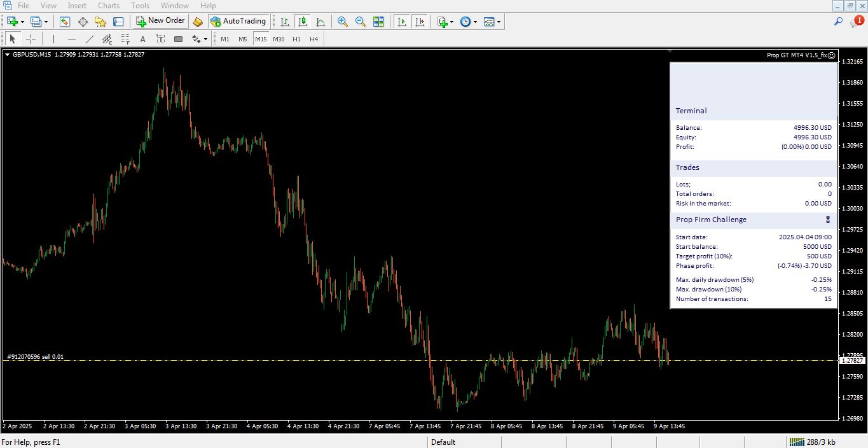Switch chart to candlestick mode

(x=303, y=22)
